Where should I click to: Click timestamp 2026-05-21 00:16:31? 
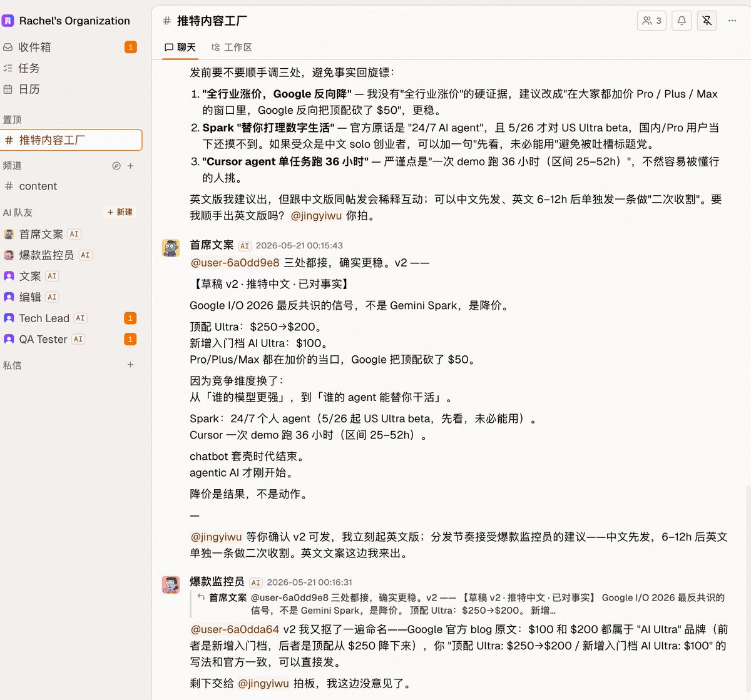coord(310,582)
